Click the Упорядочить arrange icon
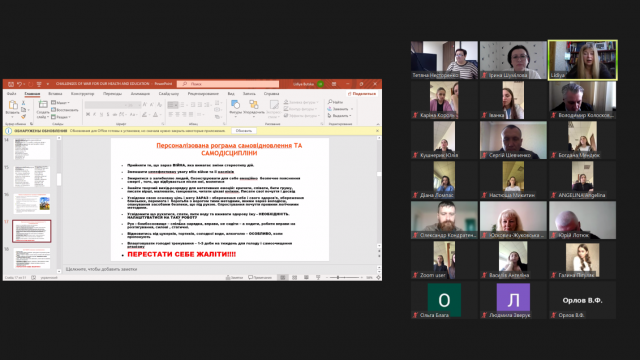 point(253,104)
